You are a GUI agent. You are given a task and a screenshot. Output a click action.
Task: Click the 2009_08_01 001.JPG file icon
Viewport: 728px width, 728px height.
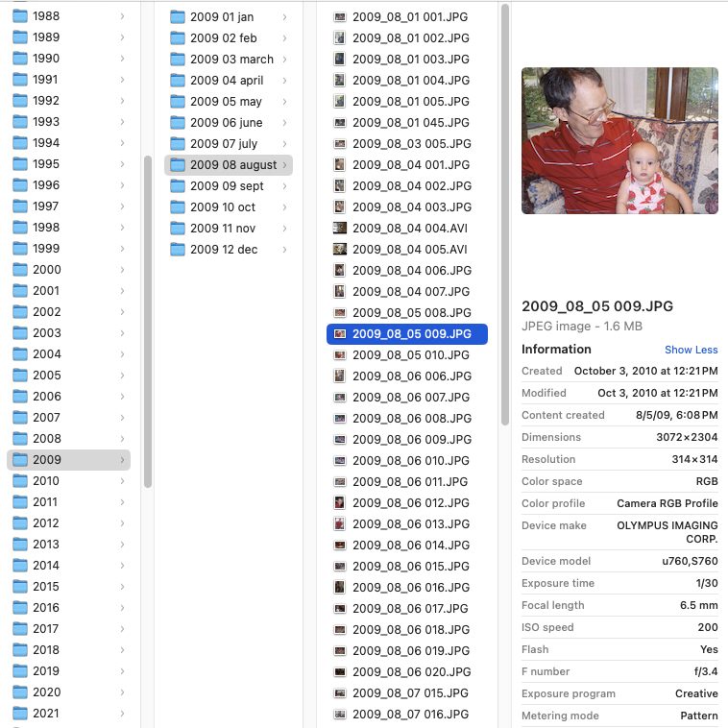pyautogui.click(x=340, y=17)
